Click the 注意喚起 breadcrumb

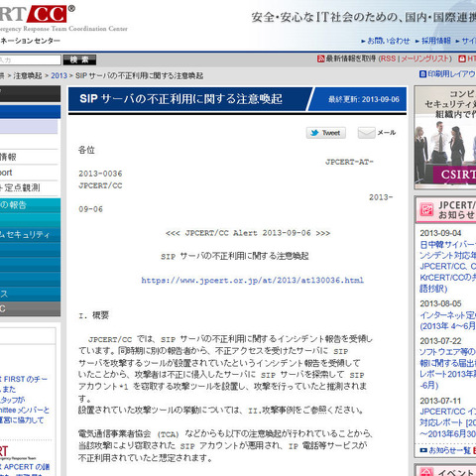(28, 75)
